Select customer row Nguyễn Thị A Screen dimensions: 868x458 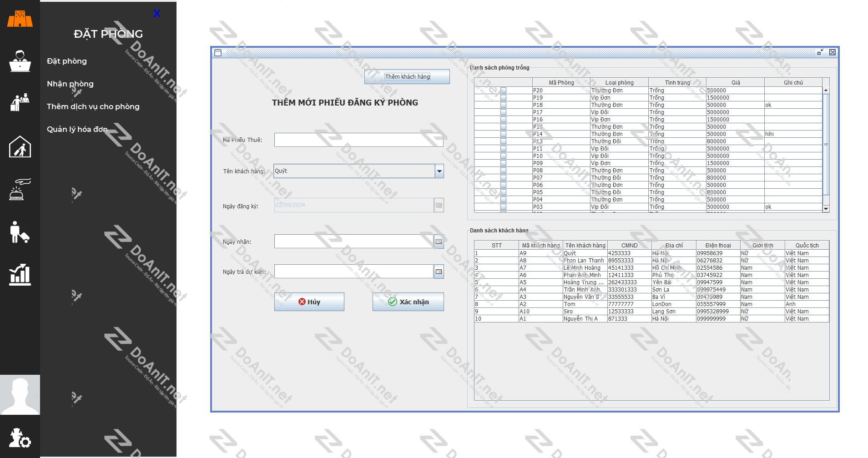pyautogui.click(x=651, y=319)
